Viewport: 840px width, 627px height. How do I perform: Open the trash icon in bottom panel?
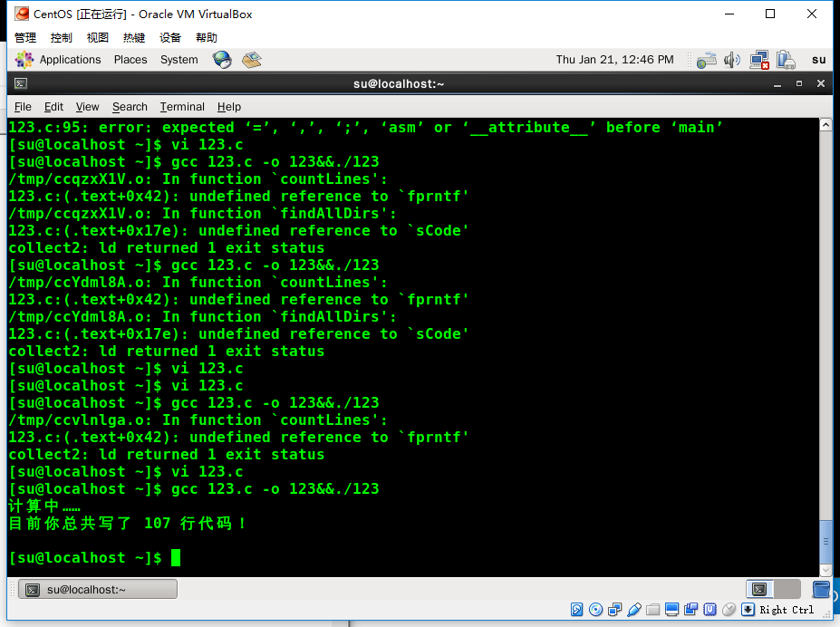click(x=821, y=590)
